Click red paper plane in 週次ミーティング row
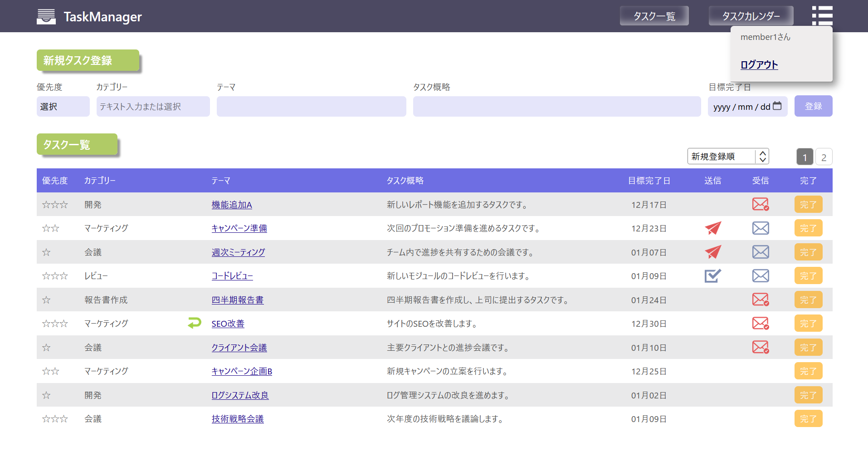The image size is (868, 452). [712, 252]
